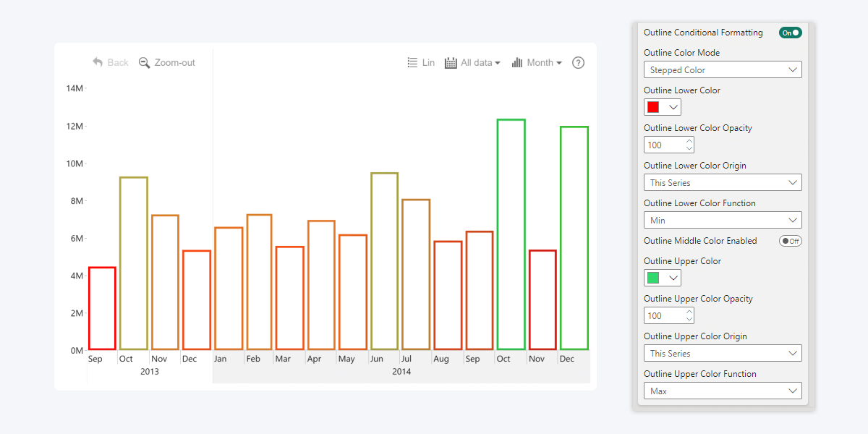Image resolution: width=868 pixels, height=434 pixels.
Task: Open the Outline Lower Color Function dropdown
Action: [x=722, y=220]
